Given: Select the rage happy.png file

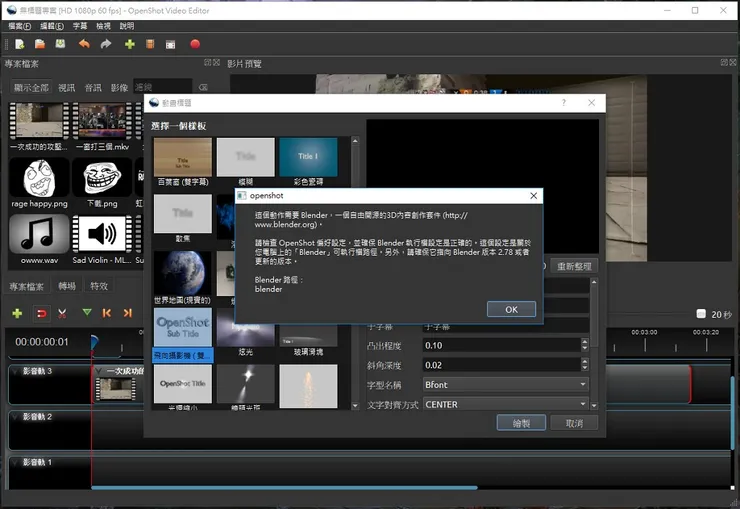Looking at the screenshot, I should point(39,183).
